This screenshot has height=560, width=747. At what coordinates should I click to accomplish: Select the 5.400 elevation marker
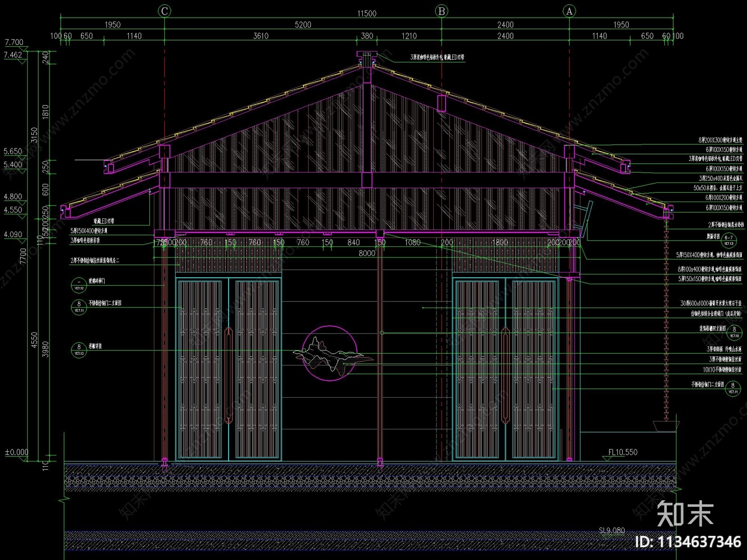(13, 165)
